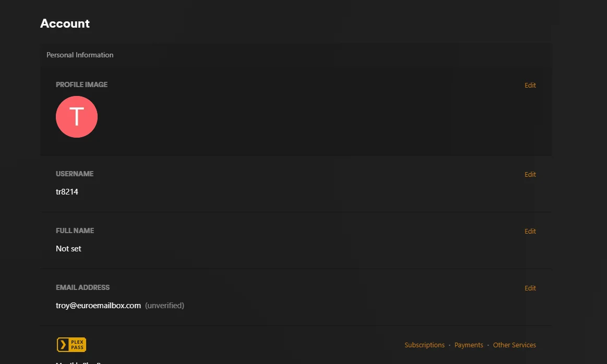
Task: Click the '(unverified)' email status label
Action: click(164, 306)
